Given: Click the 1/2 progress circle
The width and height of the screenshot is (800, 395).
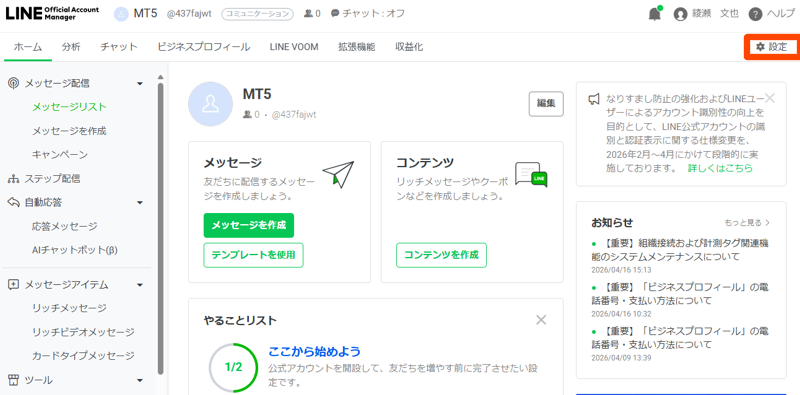Looking at the screenshot, I should 233,367.
